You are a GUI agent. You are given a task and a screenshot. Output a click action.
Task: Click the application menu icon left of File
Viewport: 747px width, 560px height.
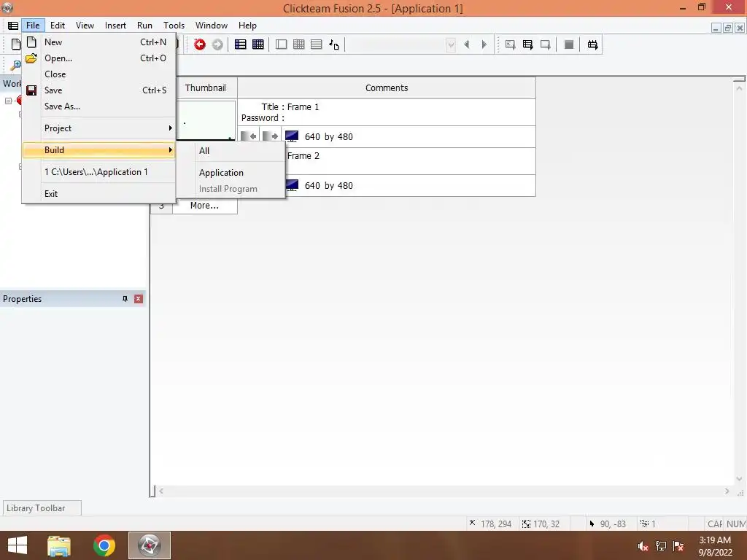pos(13,26)
